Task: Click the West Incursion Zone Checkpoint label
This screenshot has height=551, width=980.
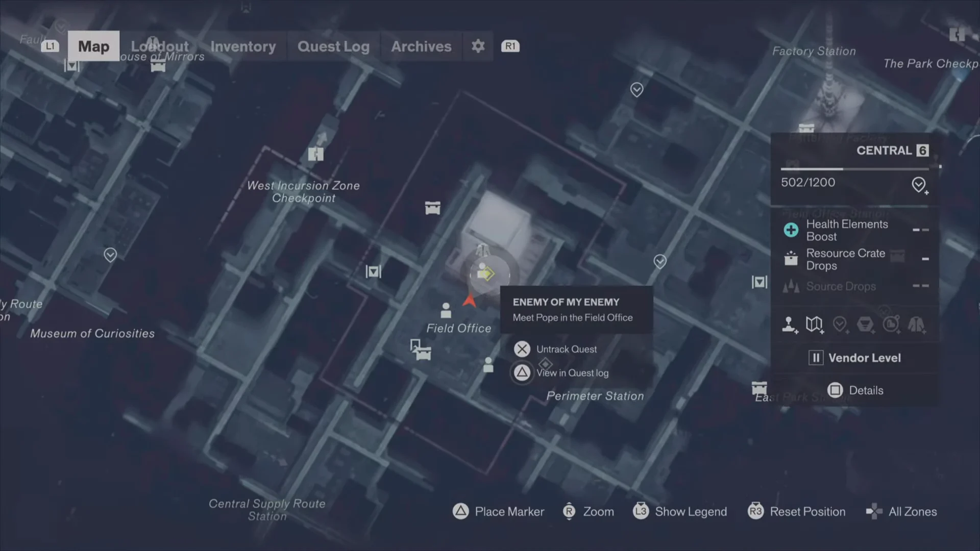Action: pos(303,192)
